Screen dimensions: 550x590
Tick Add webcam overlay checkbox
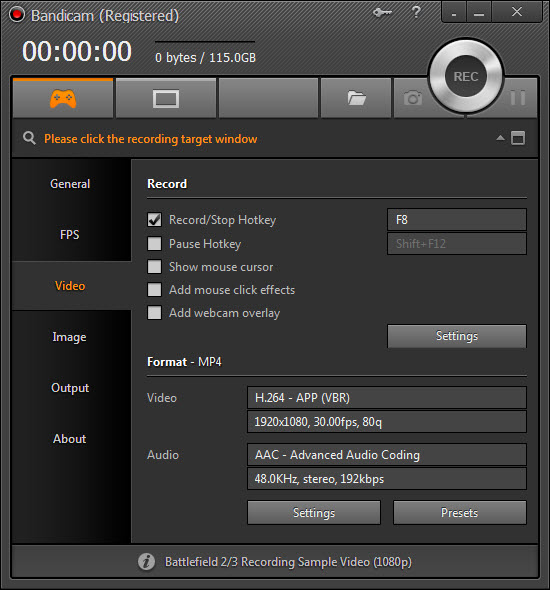tap(154, 313)
